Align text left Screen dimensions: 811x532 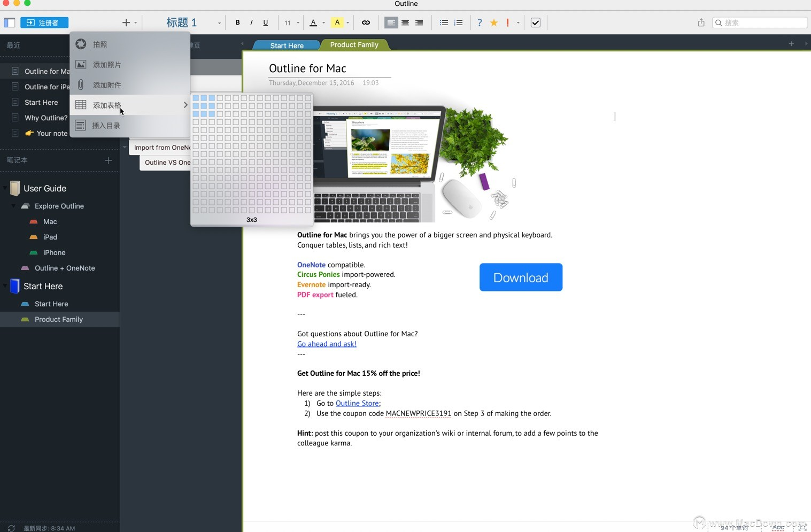click(x=391, y=22)
